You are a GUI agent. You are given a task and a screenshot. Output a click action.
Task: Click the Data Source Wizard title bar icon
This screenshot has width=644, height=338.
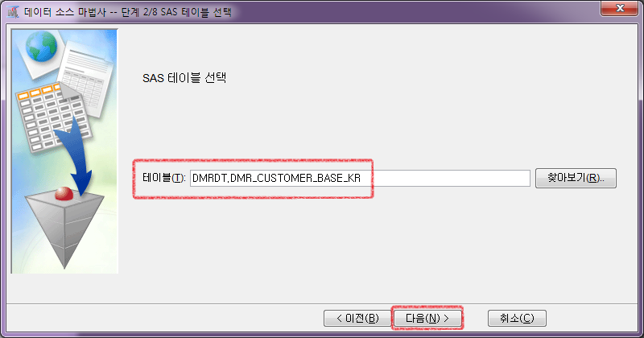click(14, 12)
